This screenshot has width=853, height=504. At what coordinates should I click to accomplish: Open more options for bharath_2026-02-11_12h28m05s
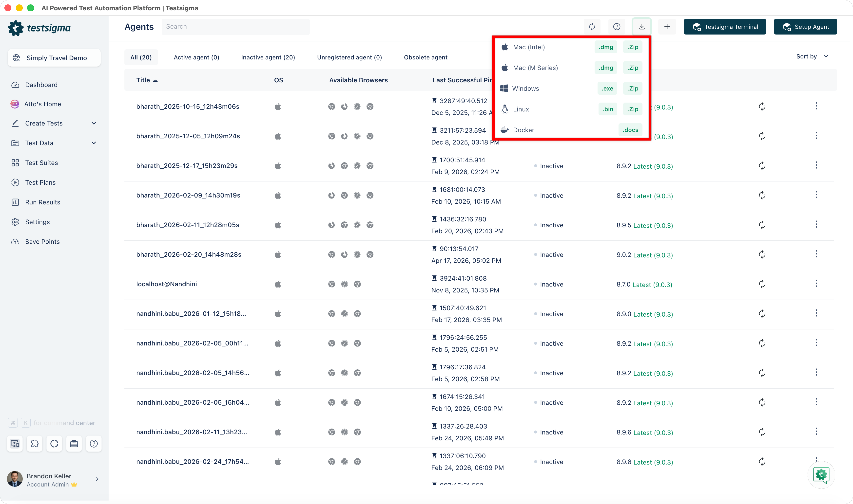coord(816,224)
